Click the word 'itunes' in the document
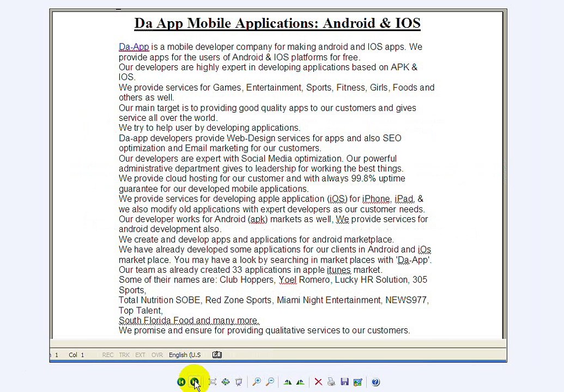Image resolution: width=564 pixels, height=392 pixels. 338,270
